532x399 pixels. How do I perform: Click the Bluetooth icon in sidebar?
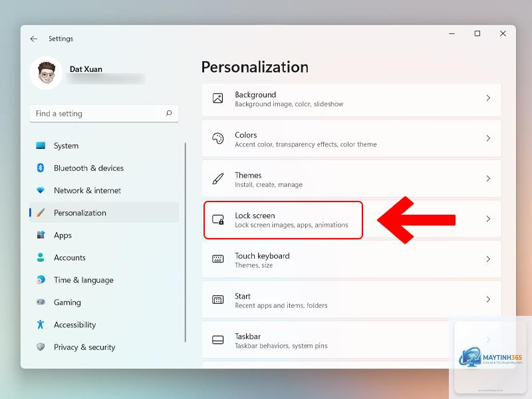(x=41, y=168)
